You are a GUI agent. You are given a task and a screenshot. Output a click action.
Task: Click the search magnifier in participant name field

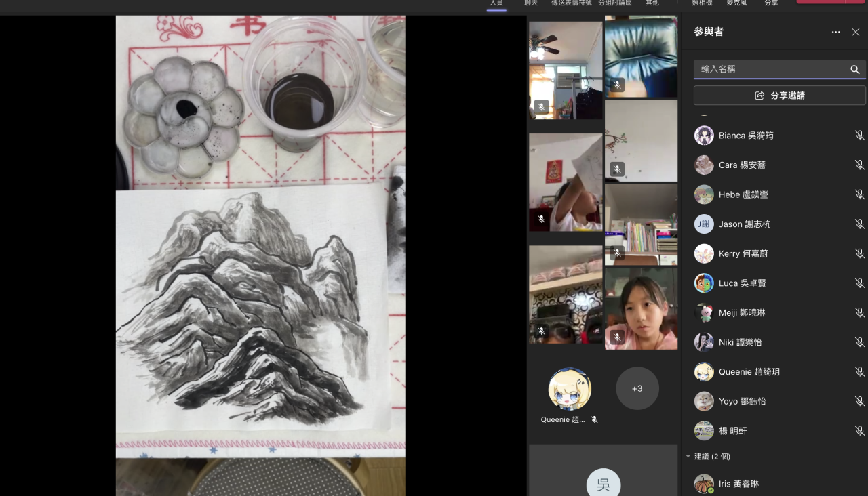point(854,69)
